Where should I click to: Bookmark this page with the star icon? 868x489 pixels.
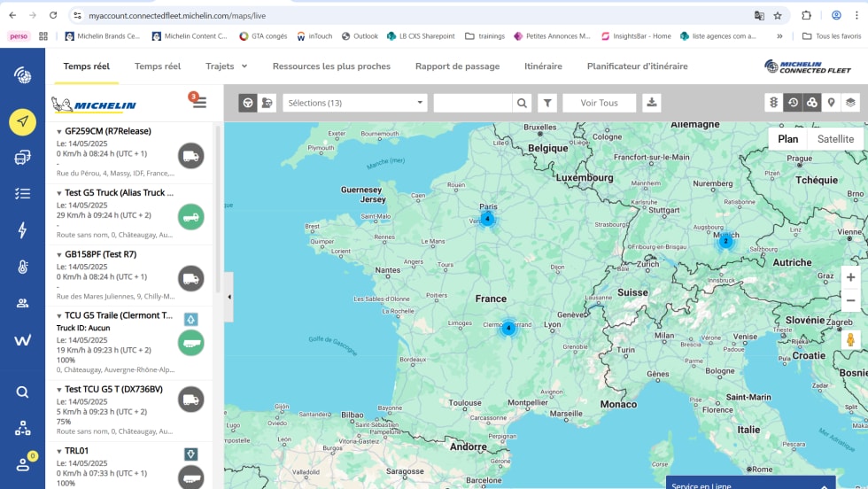pos(778,16)
